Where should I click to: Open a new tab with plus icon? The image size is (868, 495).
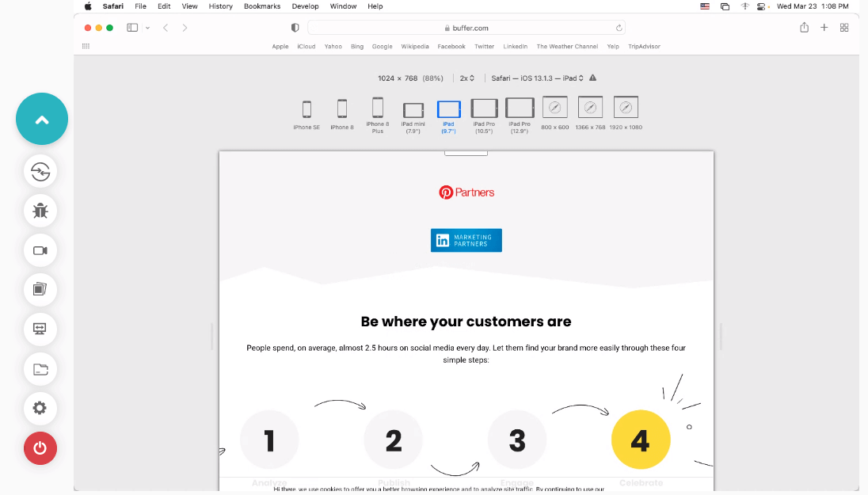[x=824, y=28]
